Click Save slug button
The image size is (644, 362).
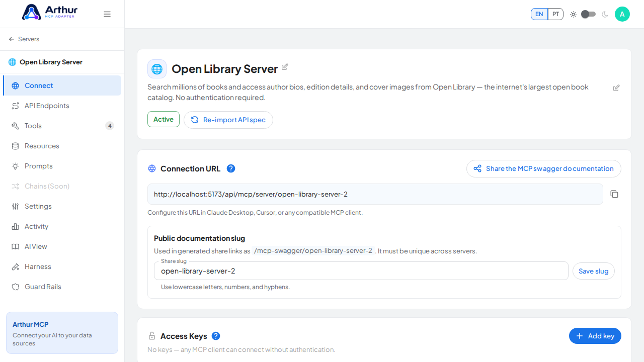click(x=594, y=271)
